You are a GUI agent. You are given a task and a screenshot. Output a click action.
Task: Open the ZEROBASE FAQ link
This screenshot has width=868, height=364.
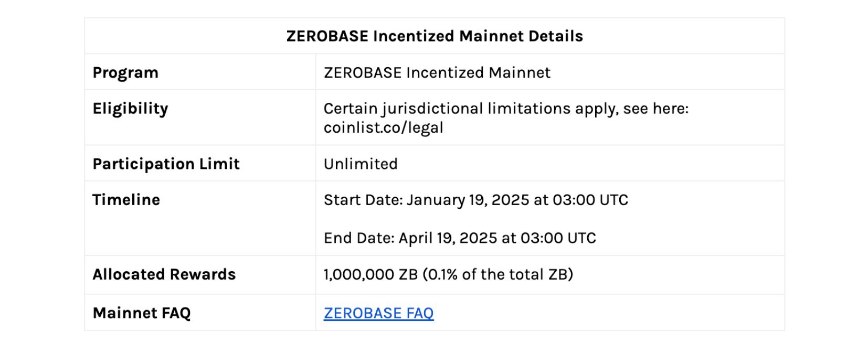(378, 313)
